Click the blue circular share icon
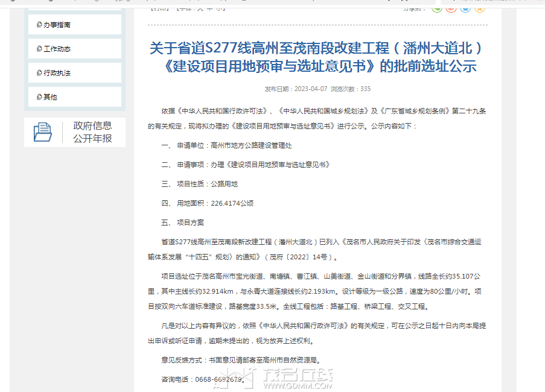Viewport: 545px width, 392px height. click(465, 10)
